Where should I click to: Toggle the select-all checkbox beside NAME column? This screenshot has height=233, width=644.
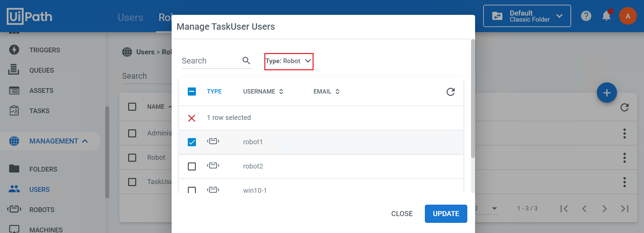click(132, 107)
